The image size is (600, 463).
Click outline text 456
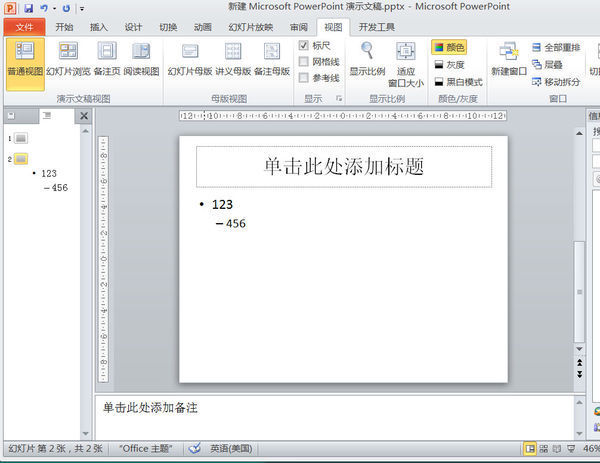tap(60, 188)
